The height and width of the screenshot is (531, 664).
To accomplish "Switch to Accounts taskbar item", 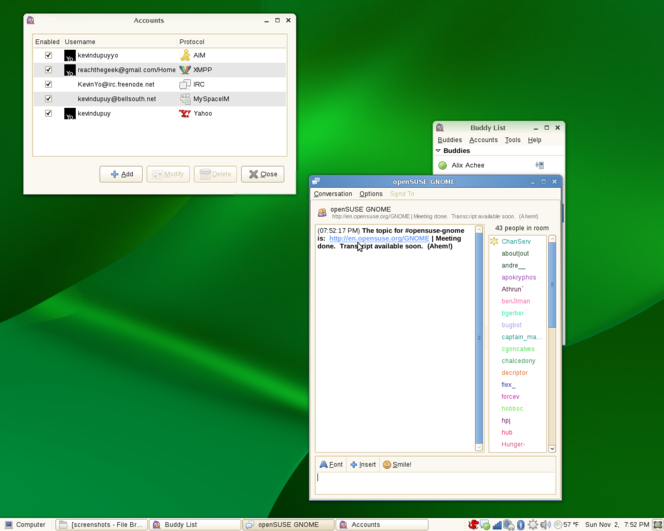I will 382,525.
